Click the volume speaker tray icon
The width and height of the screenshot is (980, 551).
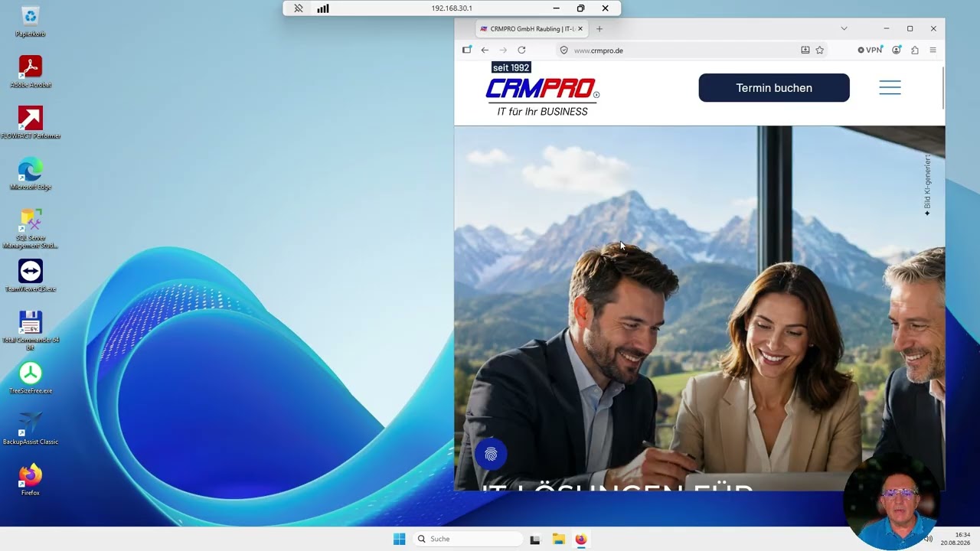pyautogui.click(x=928, y=539)
